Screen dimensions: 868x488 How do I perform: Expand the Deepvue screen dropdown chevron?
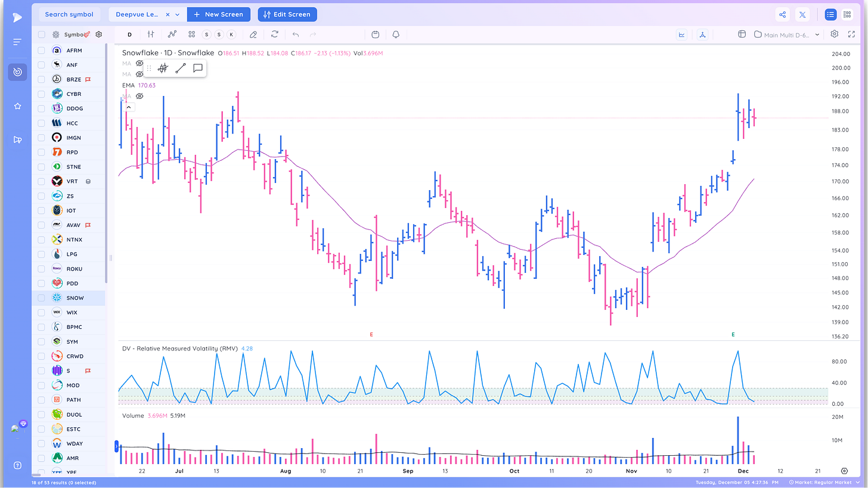tap(178, 15)
